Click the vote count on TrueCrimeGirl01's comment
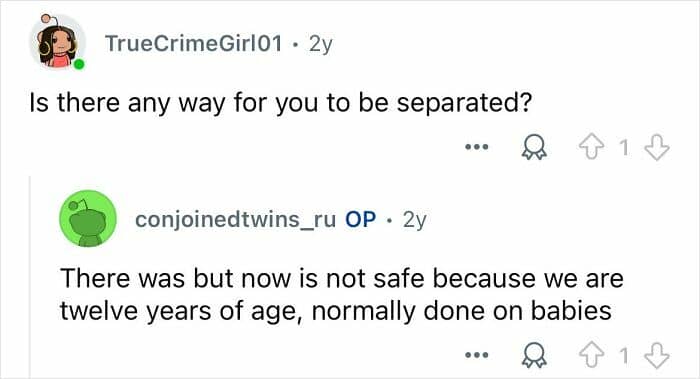 pos(624,148)
